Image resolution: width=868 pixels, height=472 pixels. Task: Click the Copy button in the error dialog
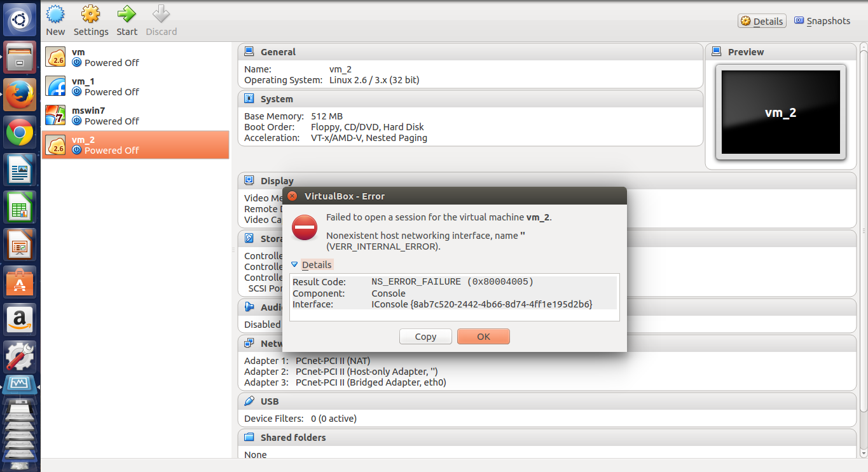[425, 337]
